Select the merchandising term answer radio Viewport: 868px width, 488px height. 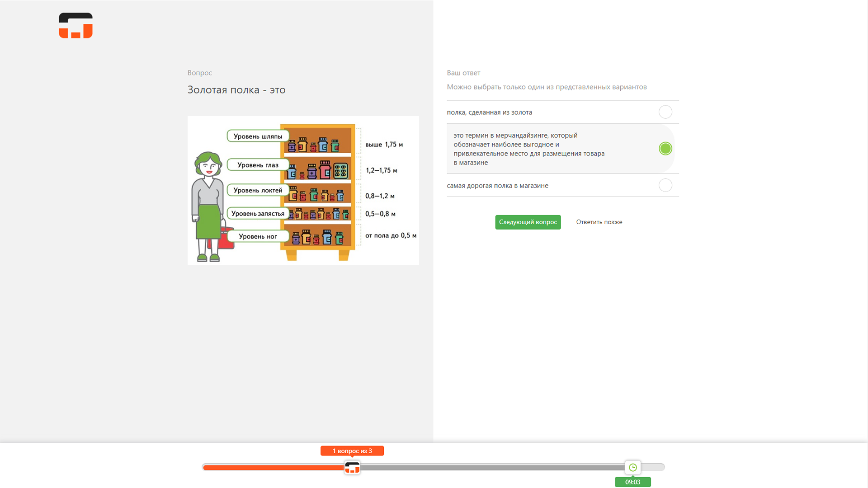click(665, 149)
